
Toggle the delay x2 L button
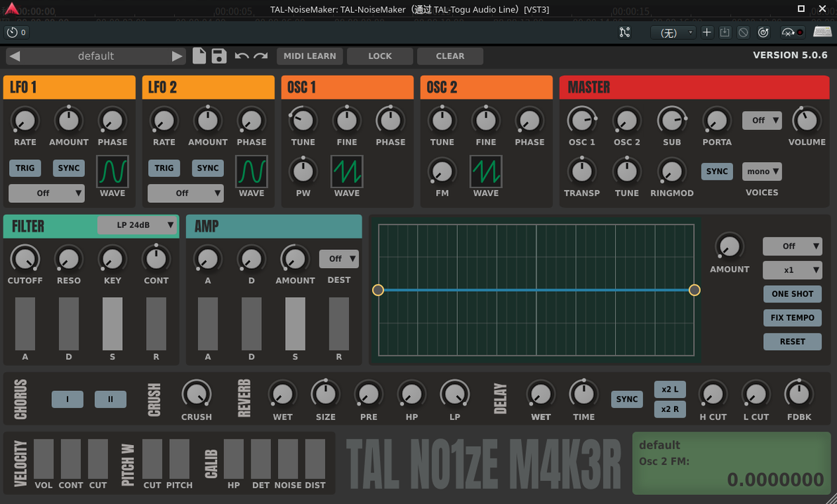[x=670, y=390]
